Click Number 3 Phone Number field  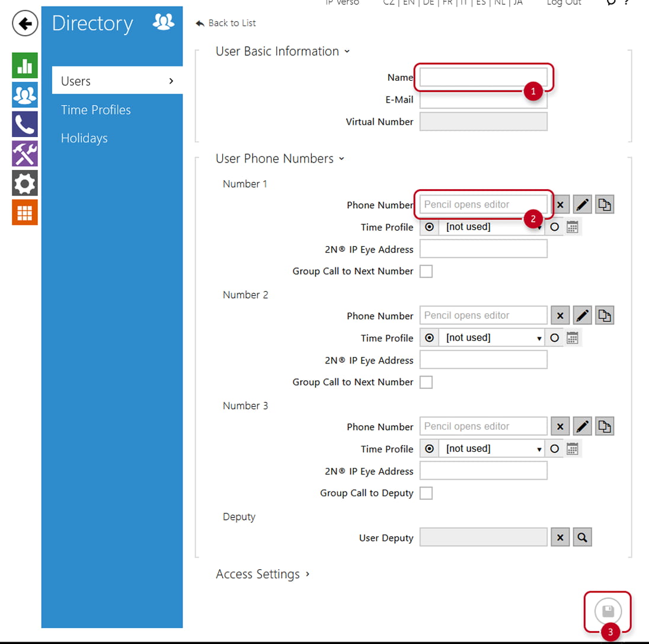coord(484,426)
